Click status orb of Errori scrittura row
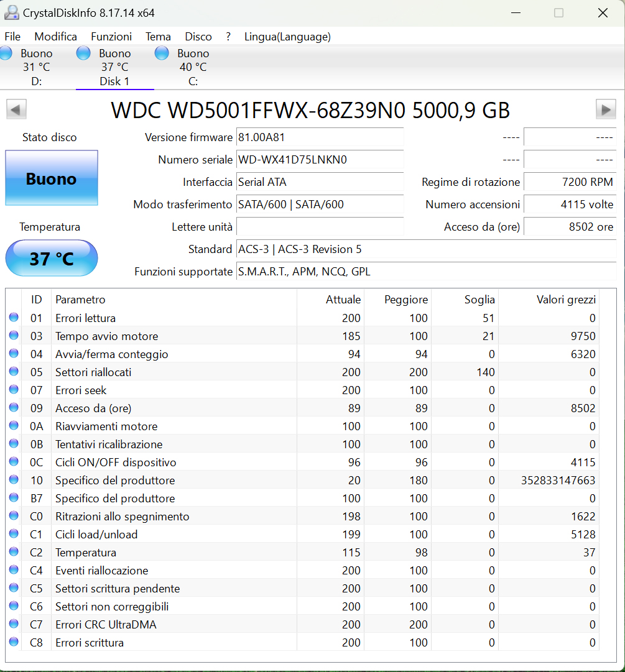The image size is (625, 672). pos(14,642)
